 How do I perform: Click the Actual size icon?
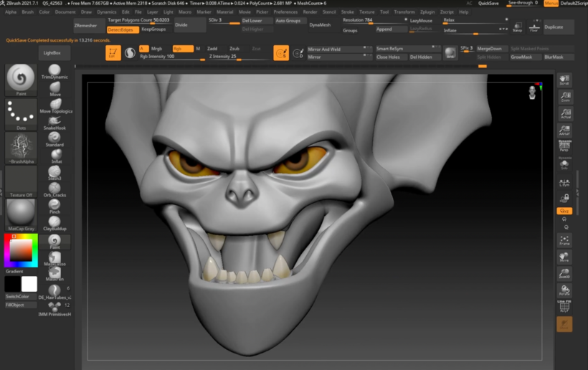[564, 113]
